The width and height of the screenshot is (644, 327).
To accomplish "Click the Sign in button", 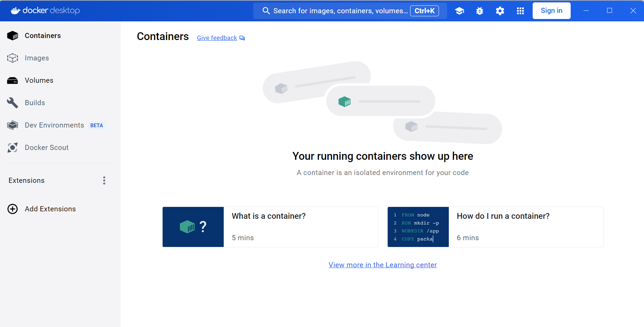I will 551,11.
